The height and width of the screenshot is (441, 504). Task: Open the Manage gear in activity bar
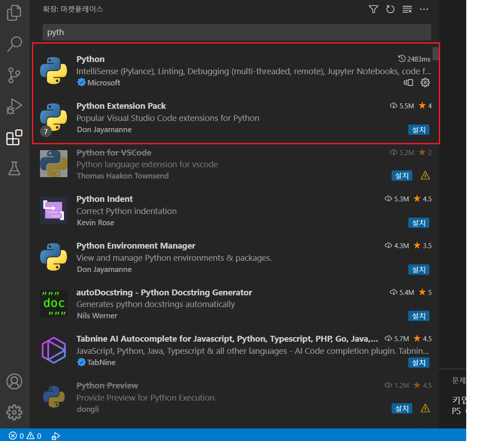(14, 412)
